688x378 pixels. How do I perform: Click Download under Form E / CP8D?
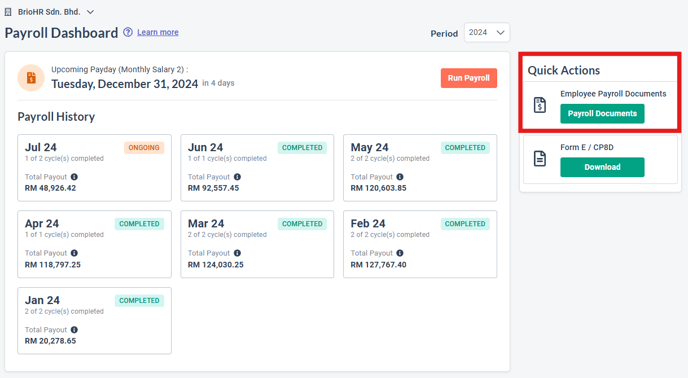coord(602,167)
